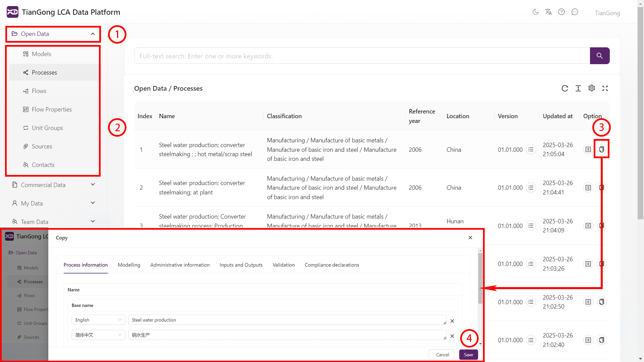View details of the second process row
The image size is (644, 362).
pos(588,188)
